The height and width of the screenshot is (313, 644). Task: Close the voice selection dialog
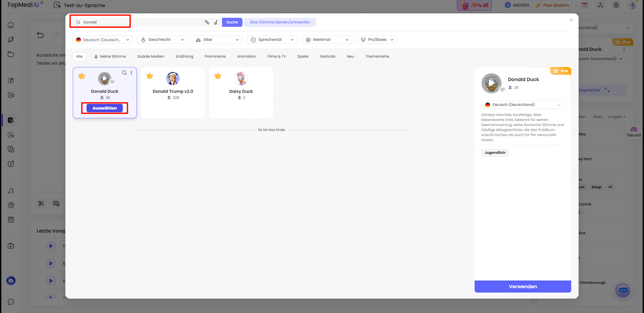tap(571, 20)
